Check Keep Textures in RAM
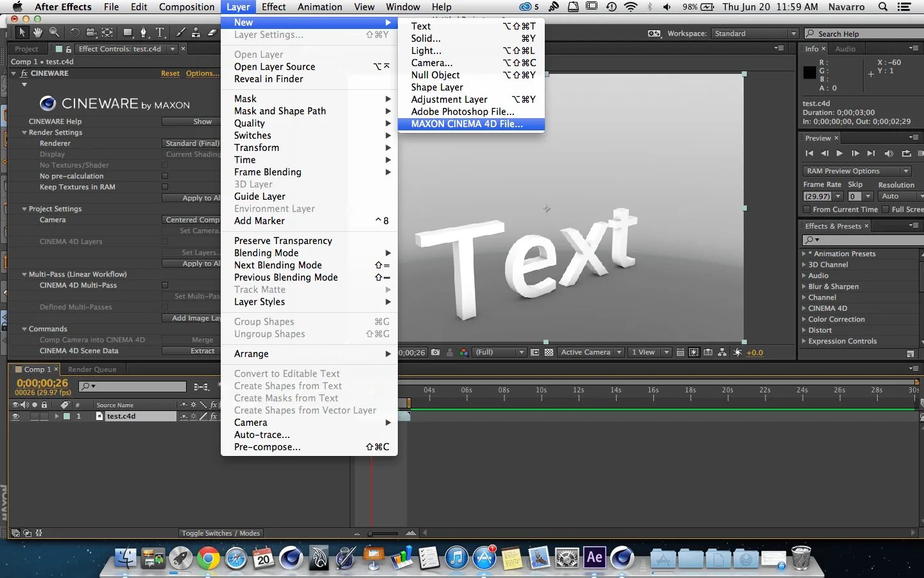 tap(165, 187)
